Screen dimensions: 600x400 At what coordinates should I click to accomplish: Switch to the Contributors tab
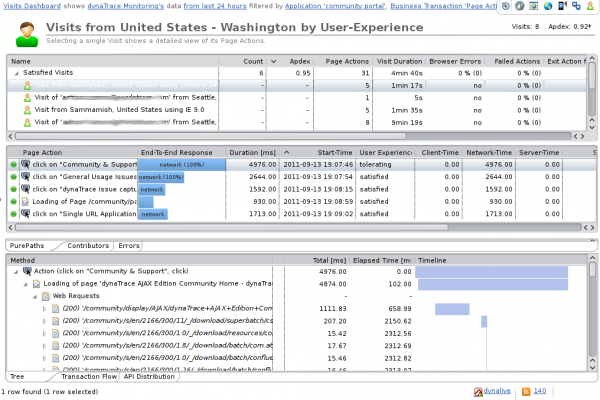click(88, 246)
